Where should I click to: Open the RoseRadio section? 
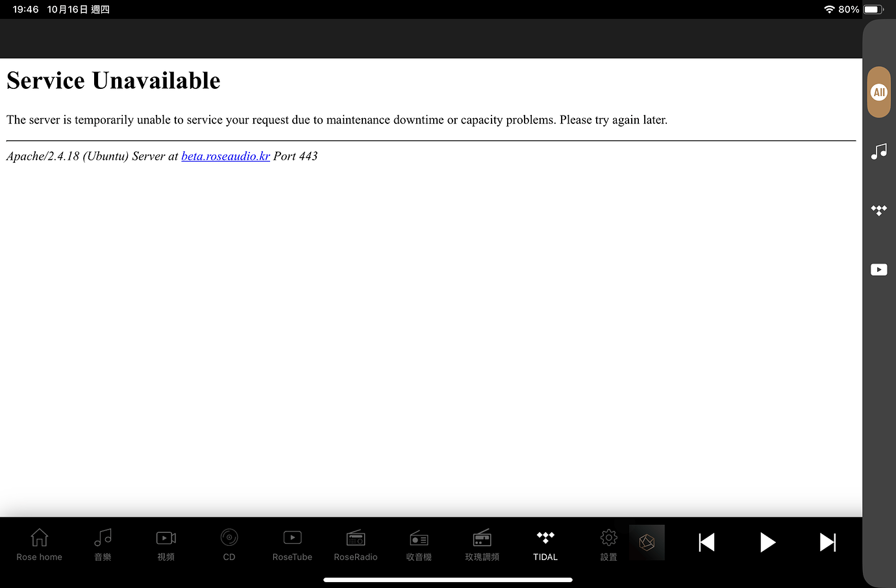pos(356,544)
